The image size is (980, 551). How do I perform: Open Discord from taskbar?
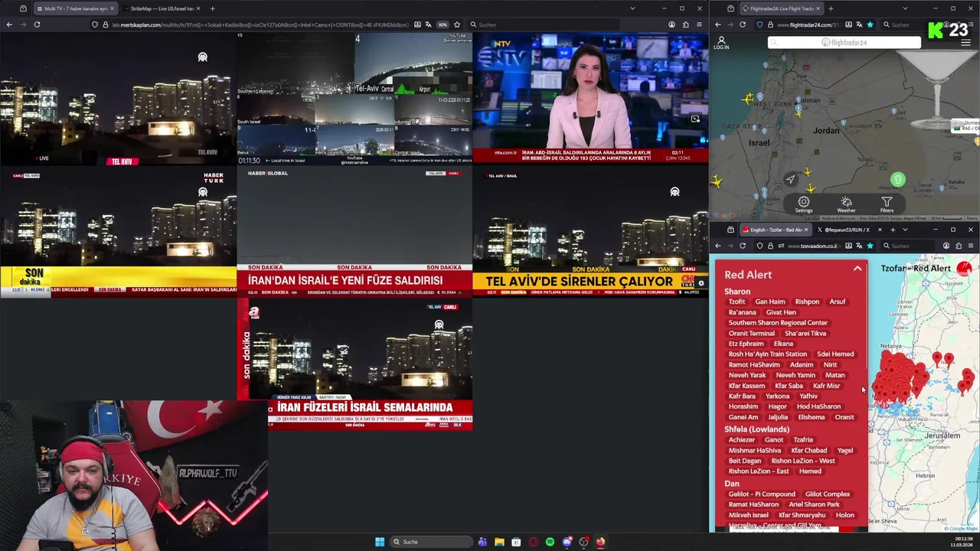567,542
